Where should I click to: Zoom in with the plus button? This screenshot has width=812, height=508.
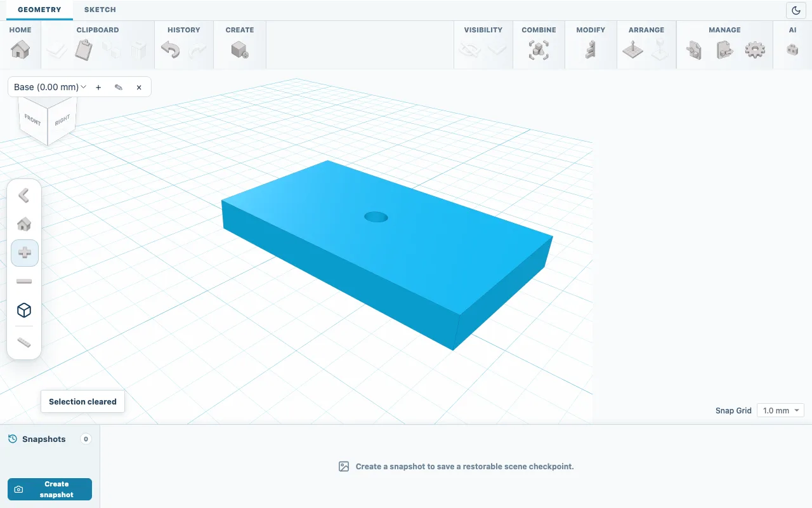pos(25,253)
